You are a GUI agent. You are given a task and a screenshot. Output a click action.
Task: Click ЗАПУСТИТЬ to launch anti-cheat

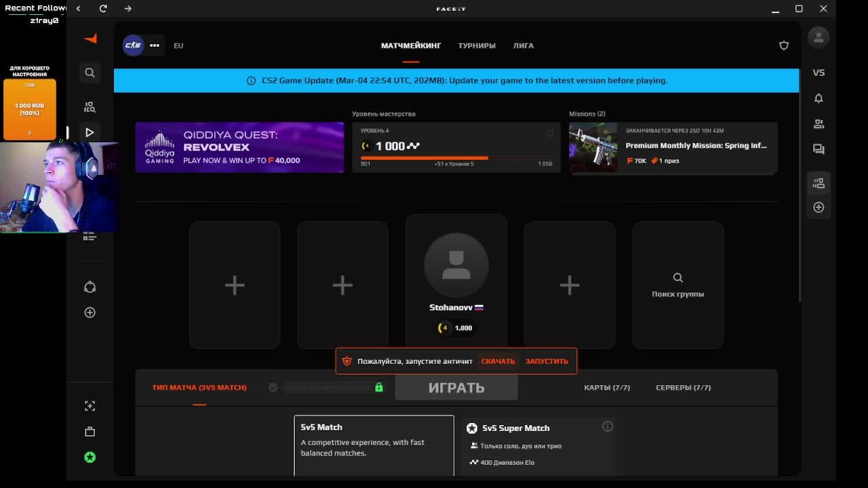coord(547,361)
